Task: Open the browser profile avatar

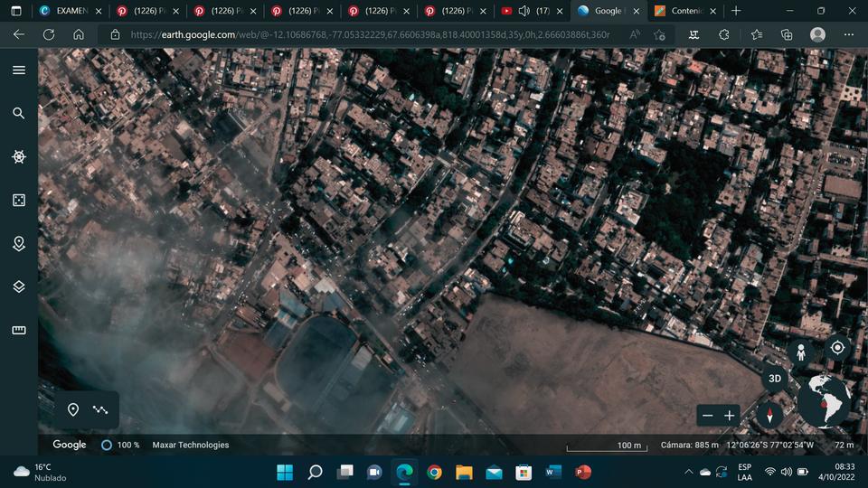Action: 817,34
